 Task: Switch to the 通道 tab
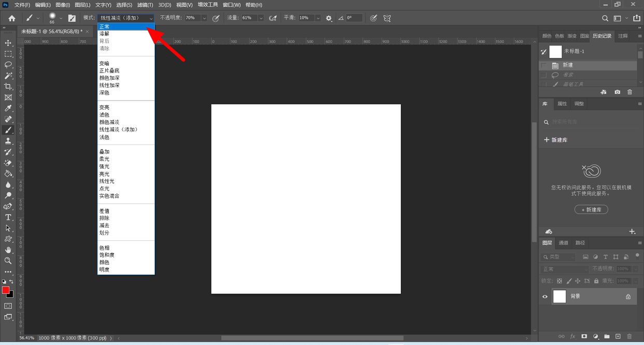pyautogui.click(x=564, y=243)
